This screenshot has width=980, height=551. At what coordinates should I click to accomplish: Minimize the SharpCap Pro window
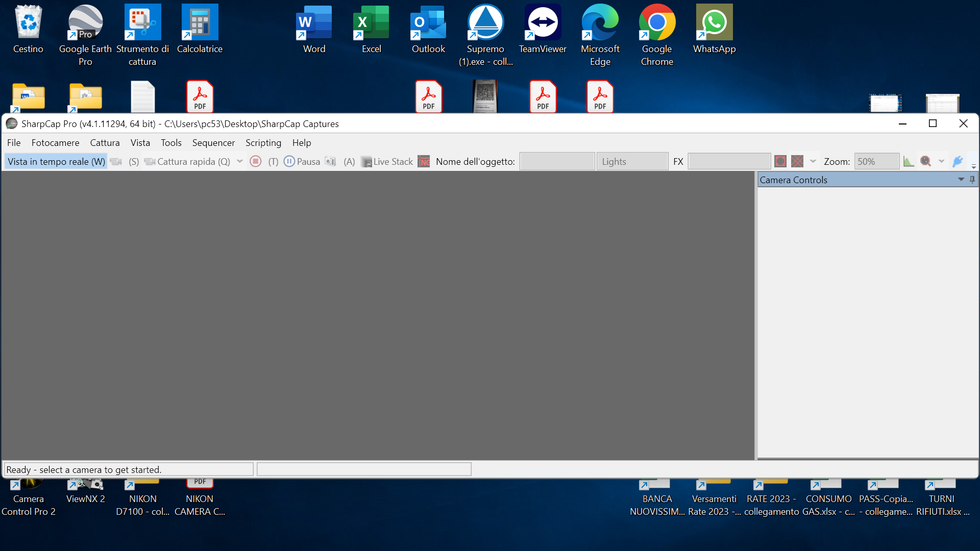tap(902, 123)
